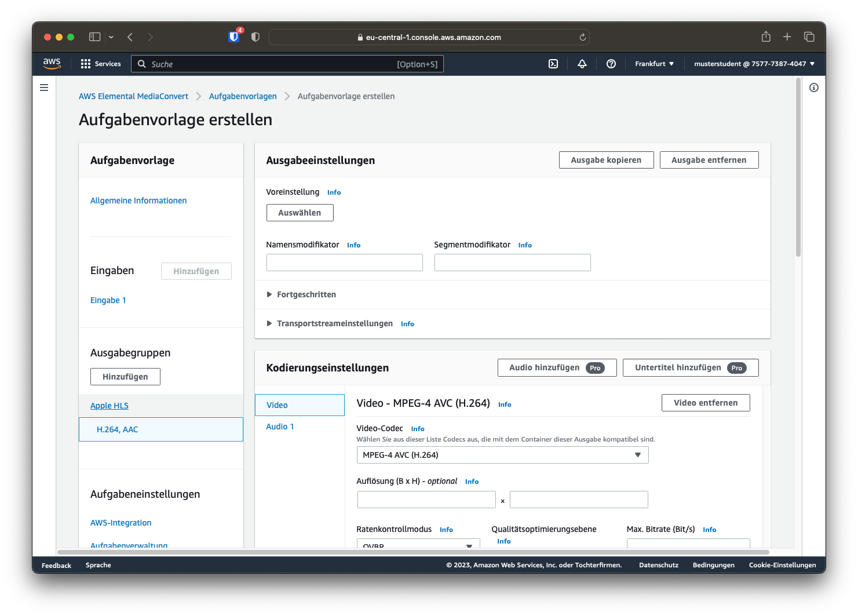
Task: Click the Video entfernen button
Action: (x=706, y=403)
